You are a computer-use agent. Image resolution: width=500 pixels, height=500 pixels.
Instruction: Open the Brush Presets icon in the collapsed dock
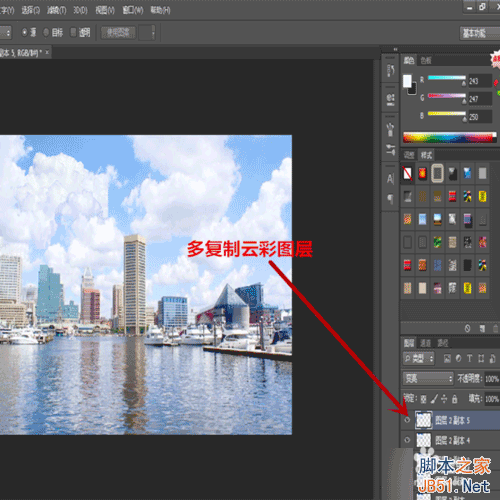(x=390, y=149)
